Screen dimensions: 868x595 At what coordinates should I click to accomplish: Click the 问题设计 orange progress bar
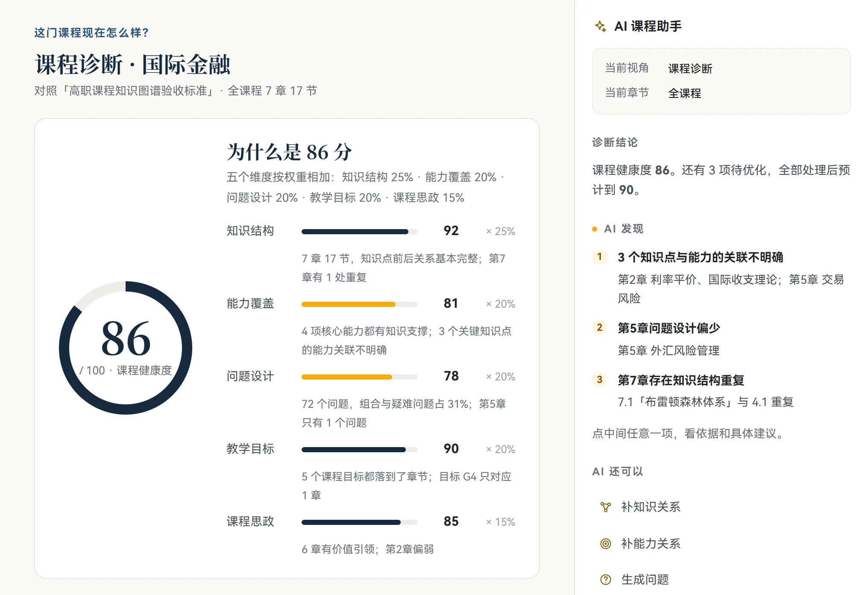point(359,377)
